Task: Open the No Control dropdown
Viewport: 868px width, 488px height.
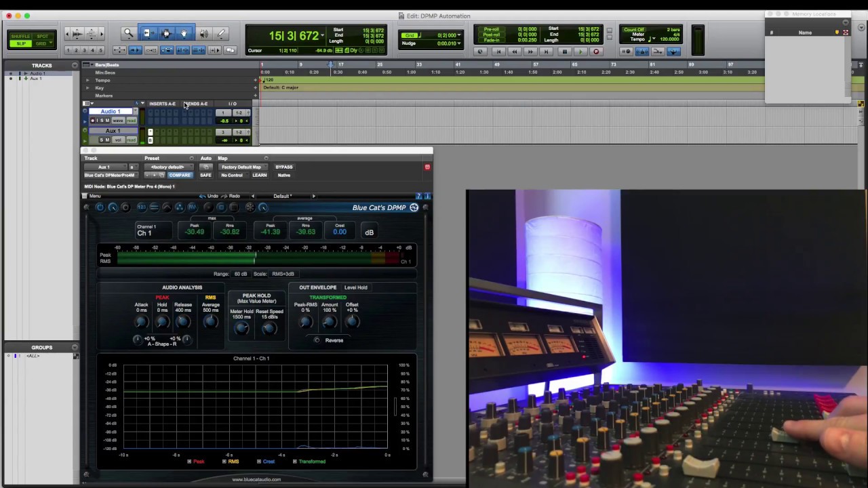Action: tap(232, 175)
